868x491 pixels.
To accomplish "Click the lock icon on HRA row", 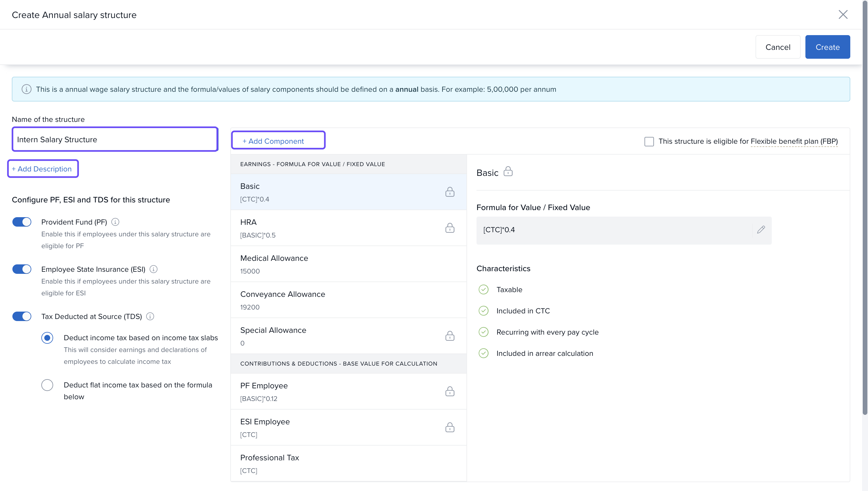I will (450, 228).
